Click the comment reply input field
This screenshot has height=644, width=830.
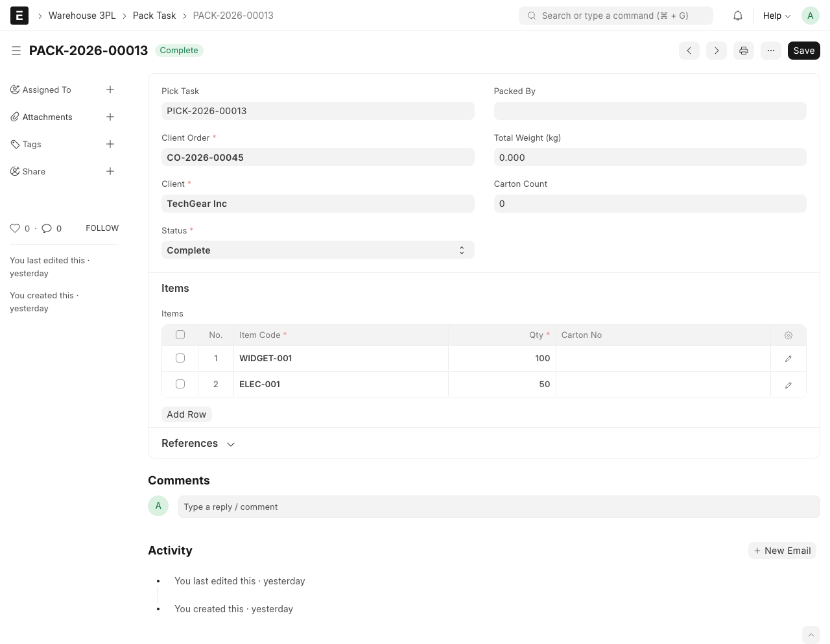pos(498,507)
